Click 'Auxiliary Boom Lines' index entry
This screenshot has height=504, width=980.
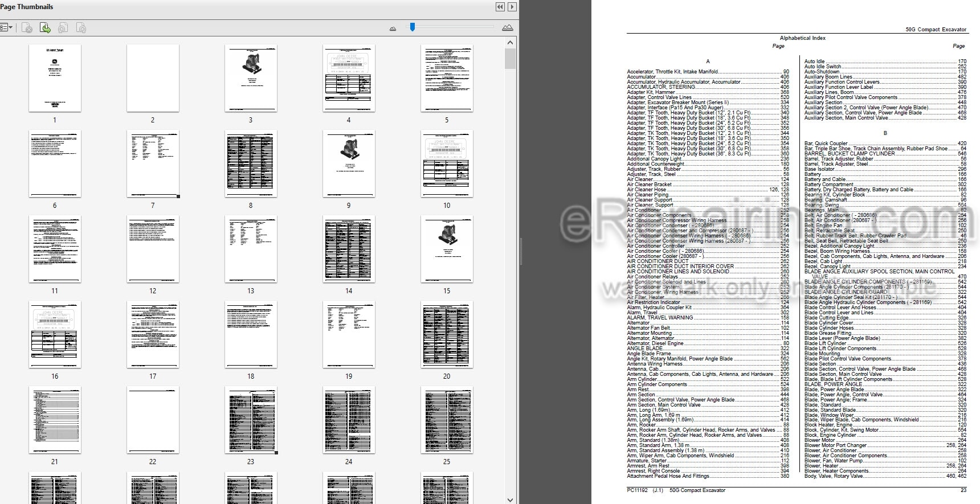(828, 77)
